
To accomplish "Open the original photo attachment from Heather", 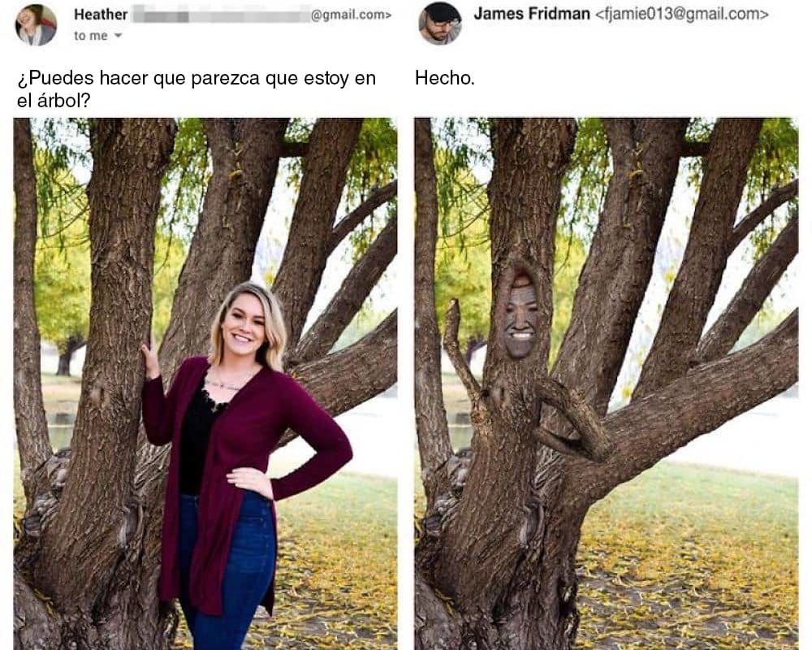I will pos(205,383).
